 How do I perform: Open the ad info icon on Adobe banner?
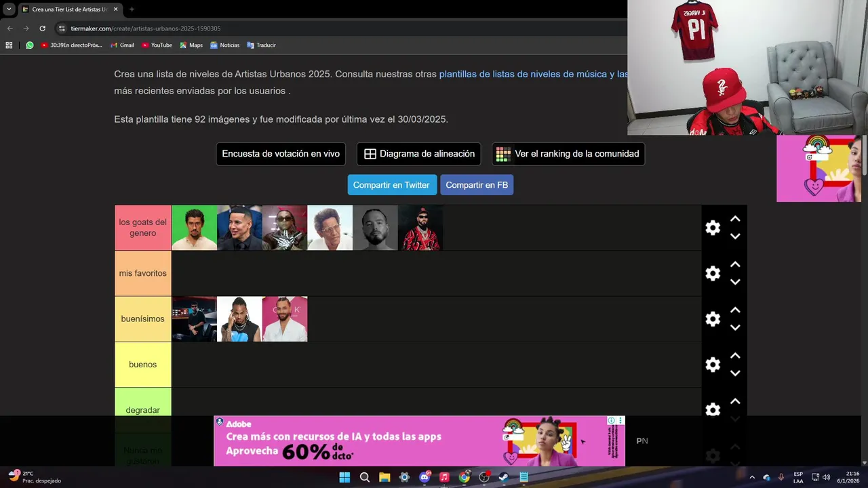[x=611, y=421]
